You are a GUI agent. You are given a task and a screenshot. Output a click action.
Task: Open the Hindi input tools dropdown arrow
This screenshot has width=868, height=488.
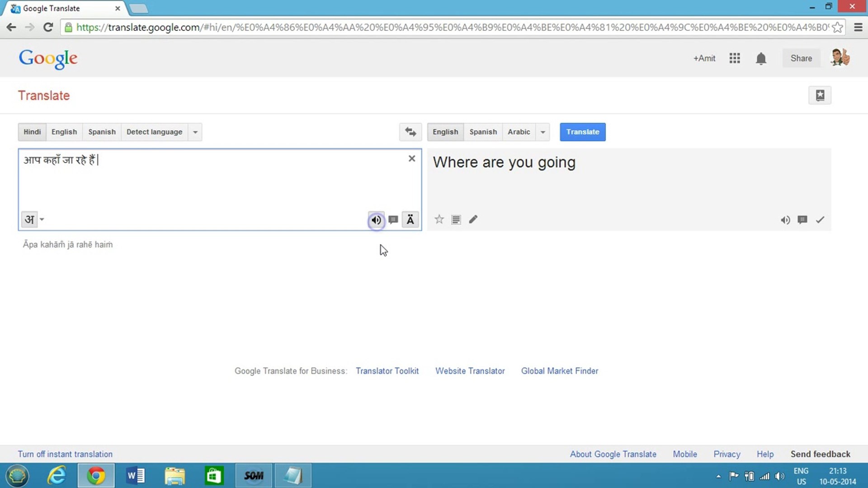point(42,220)
